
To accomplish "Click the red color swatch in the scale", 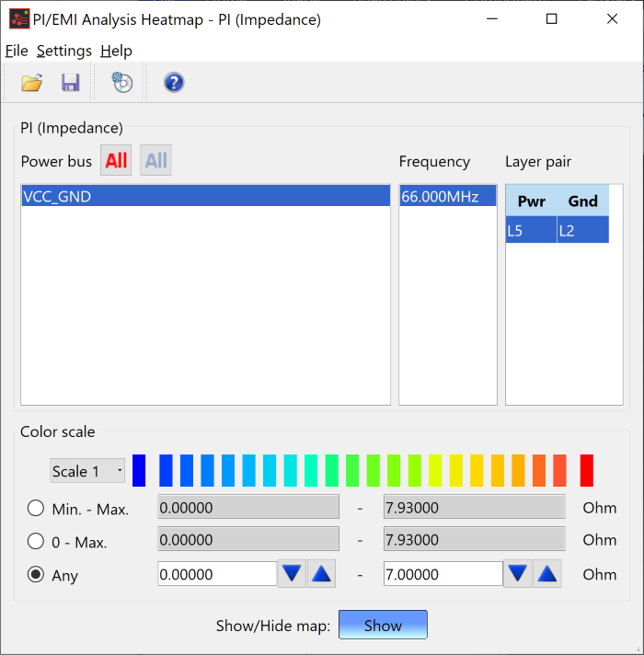I will pyautogui.click(x=586, y=471).
